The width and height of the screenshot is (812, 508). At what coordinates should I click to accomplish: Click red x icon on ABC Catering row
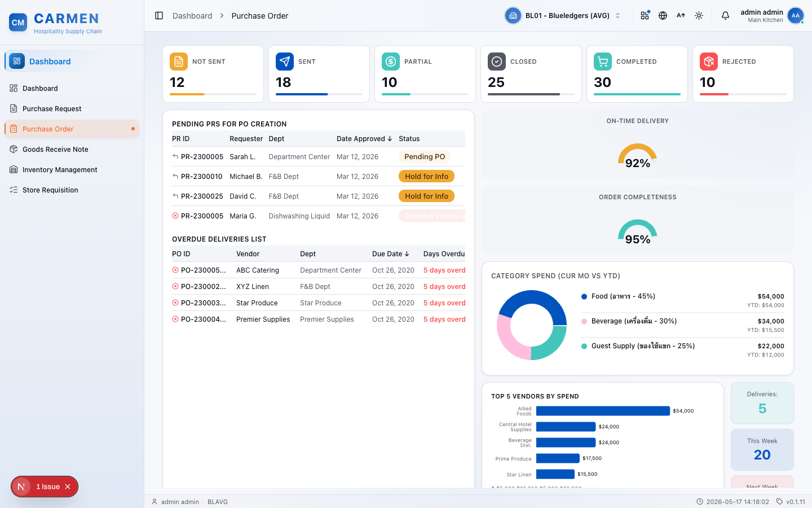[175, 270]
